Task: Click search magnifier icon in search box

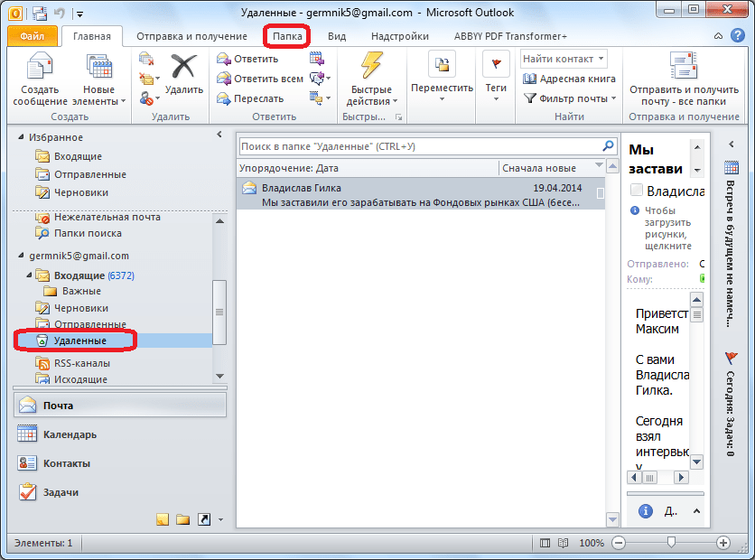Action: tap(608, 145)
